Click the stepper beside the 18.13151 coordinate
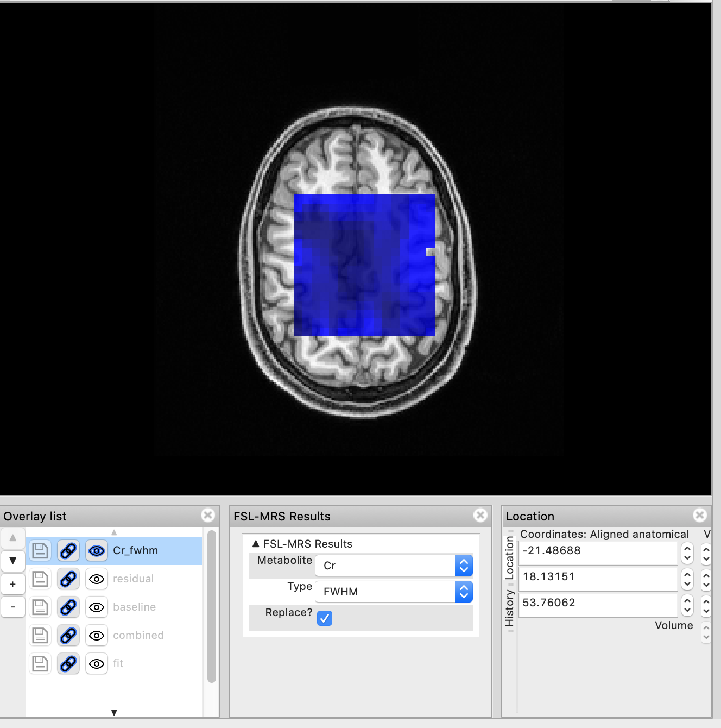 pos(687,579)
